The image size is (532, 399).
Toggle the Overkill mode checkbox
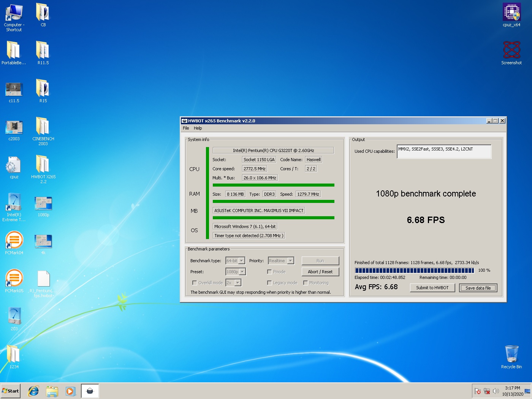(195, 283)
